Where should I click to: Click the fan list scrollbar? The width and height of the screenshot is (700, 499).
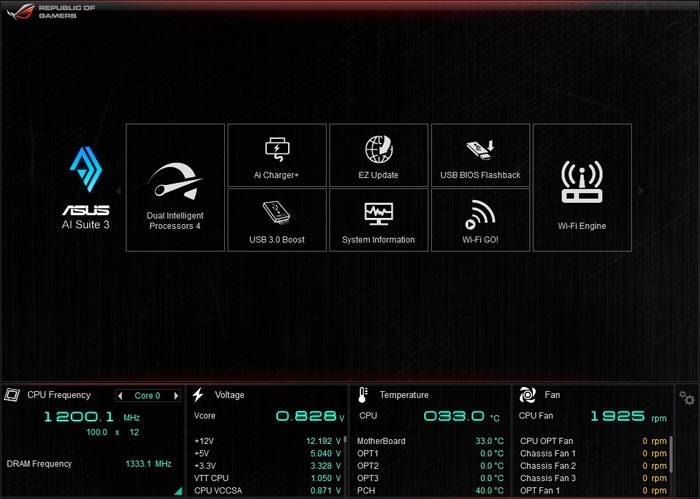coord(670,450)
